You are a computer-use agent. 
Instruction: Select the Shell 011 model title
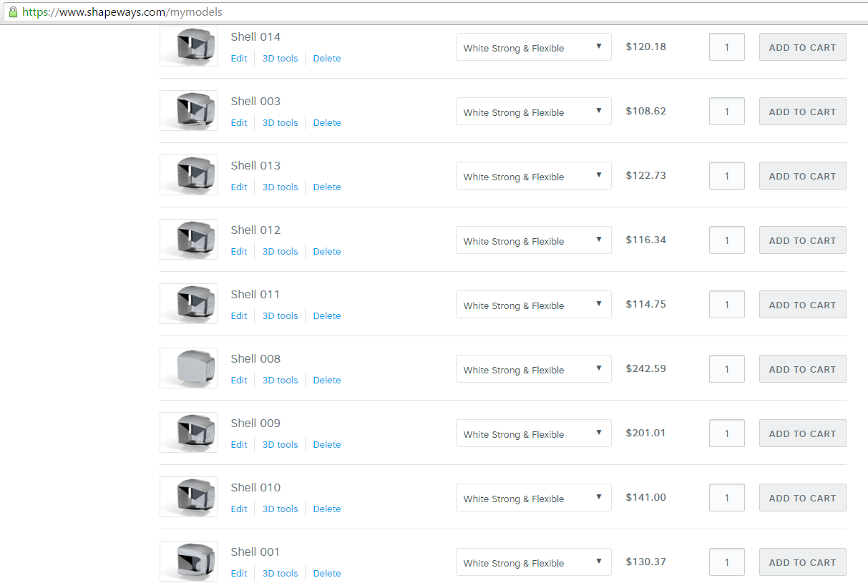tap(255, 294)
